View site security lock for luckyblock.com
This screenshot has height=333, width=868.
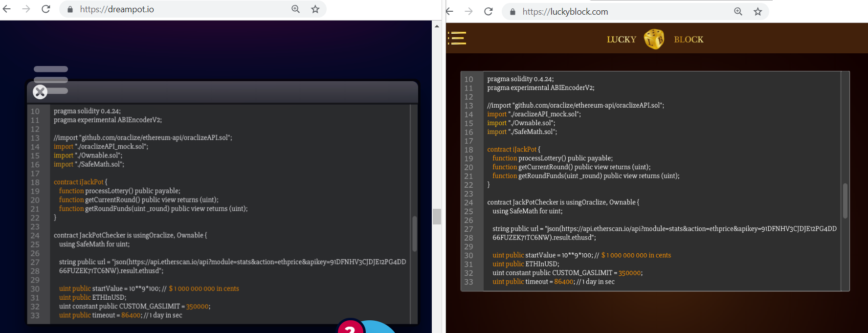click(512, 12)
